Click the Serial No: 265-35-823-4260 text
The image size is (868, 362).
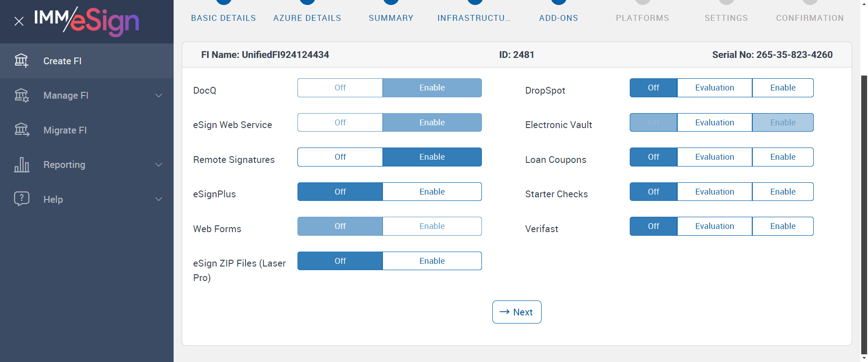click(x=773, y=55)
